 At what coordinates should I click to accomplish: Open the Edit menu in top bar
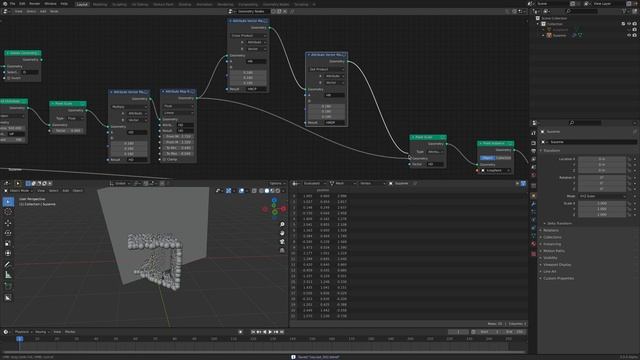coord(22,4)
